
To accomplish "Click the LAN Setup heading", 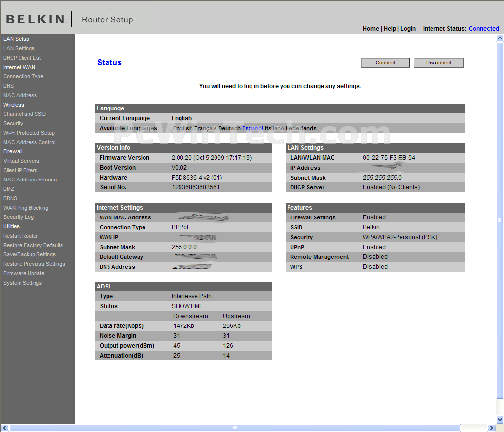I will 16,39.
